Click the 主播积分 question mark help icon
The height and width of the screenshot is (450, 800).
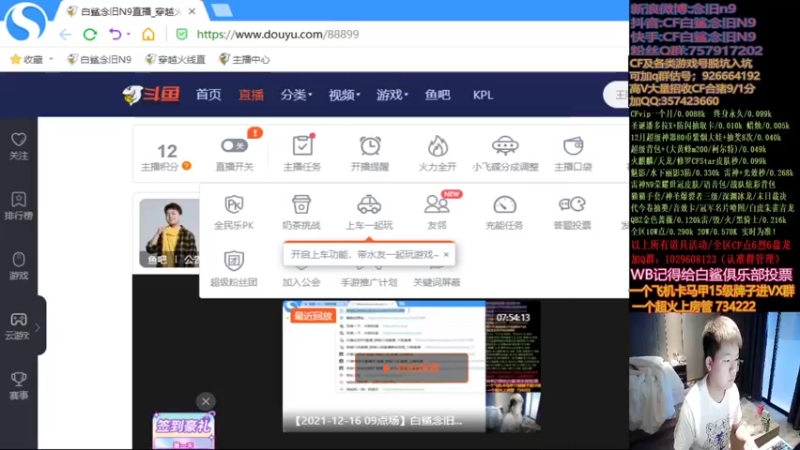point(187,166)
